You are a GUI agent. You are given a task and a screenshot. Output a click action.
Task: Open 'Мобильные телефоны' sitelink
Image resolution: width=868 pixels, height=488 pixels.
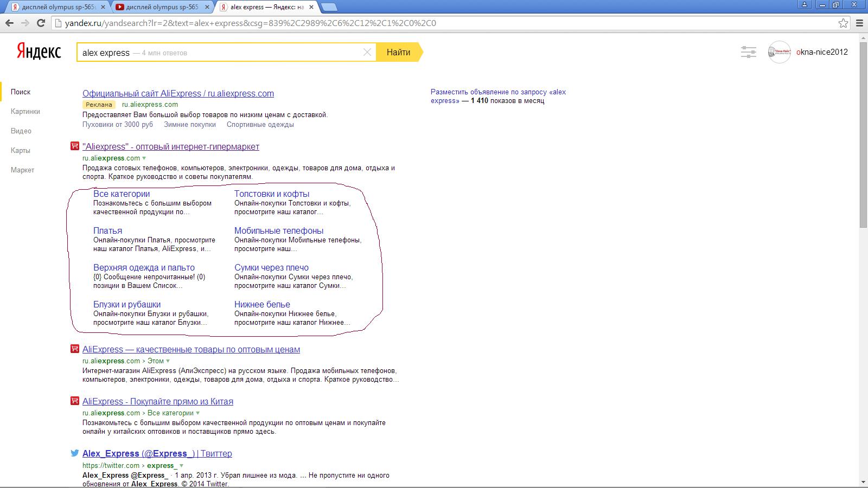pos(279,230)
